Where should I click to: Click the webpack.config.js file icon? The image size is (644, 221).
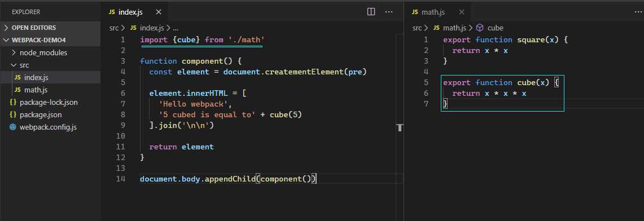tap(13, 127)
